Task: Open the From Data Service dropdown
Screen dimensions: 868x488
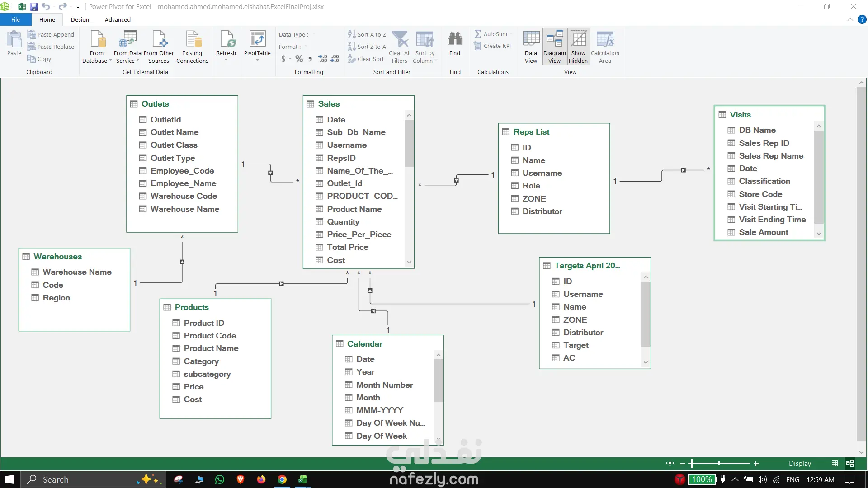Action: click(138, 61)
